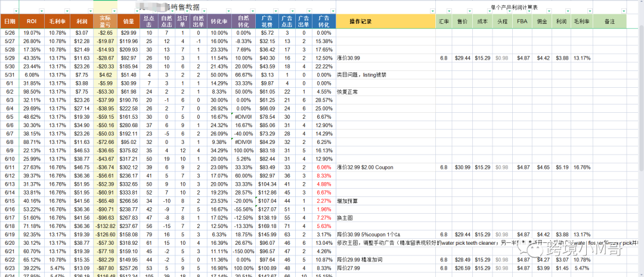Open the filter arrow above the 日期 column
Image resolution: width=644 pixels, height=277 pixels.
(16, 11)
